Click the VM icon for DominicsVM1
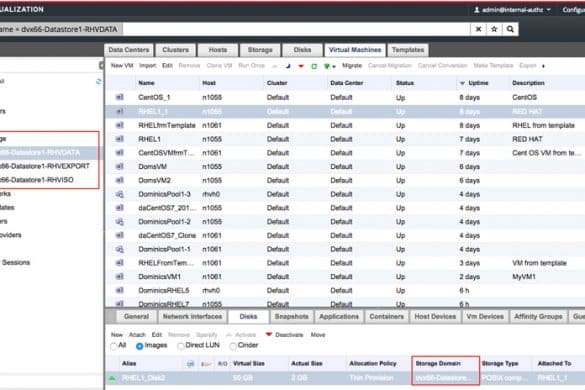585x390 pixels. click(x=119, y=277)
